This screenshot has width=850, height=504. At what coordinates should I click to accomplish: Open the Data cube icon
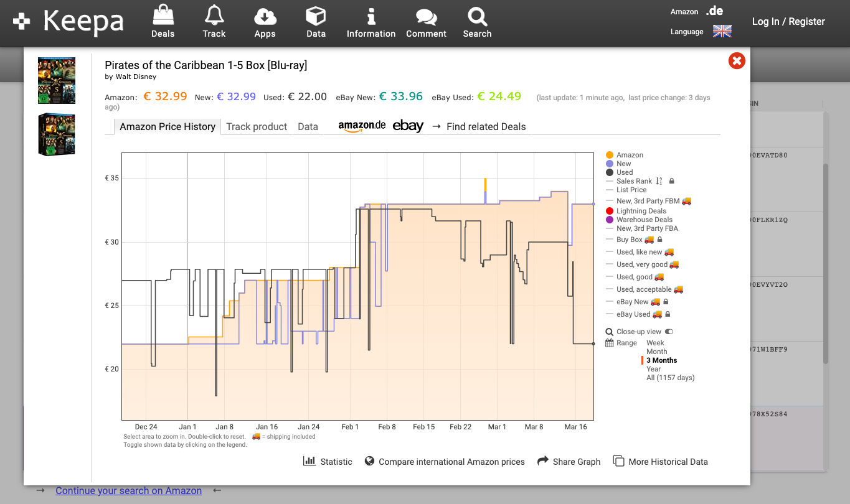pyautogui.click(x=316, y=16)
